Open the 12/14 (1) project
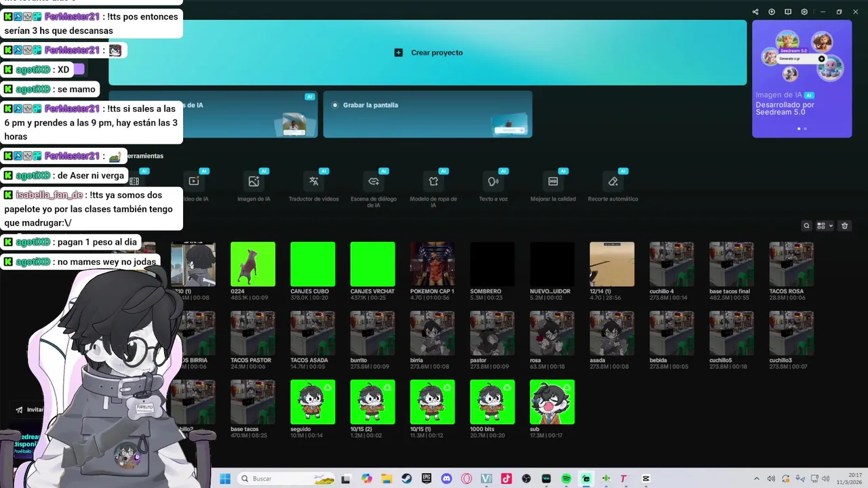The image size is (868, 488). pos(612,264)
